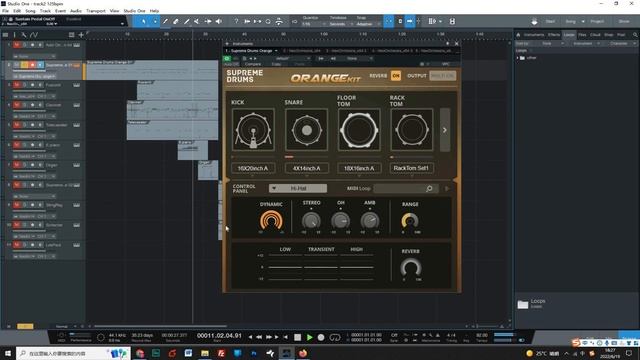Toggle the Autoscroll button in the toolbar

tap(409, 21)
